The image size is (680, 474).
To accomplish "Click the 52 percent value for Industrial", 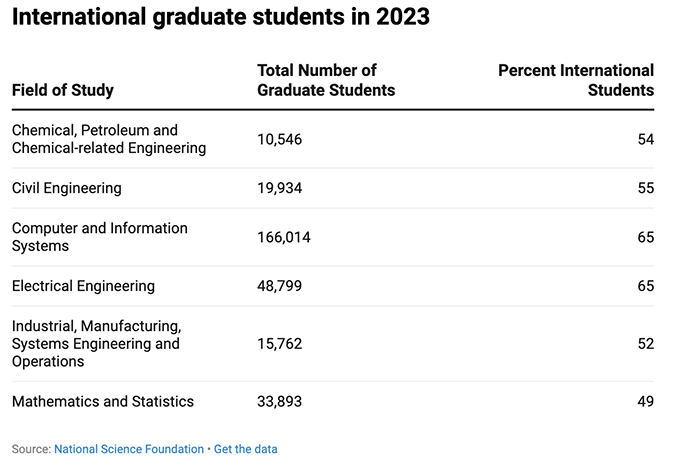I will pyautogui.click(x=645, y=344).
